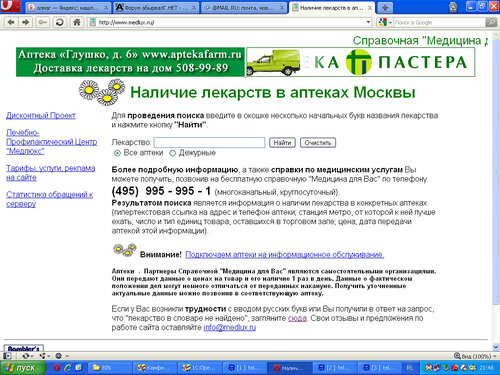Screen dimensions: 500x375
Task: Open the address bar dropdown arrow
Action: [368, 22]
